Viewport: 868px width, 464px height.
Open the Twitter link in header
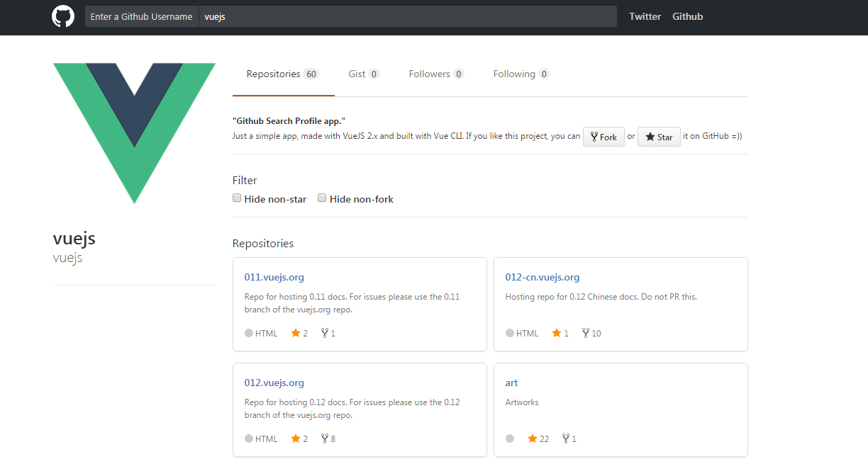[645, 16]
